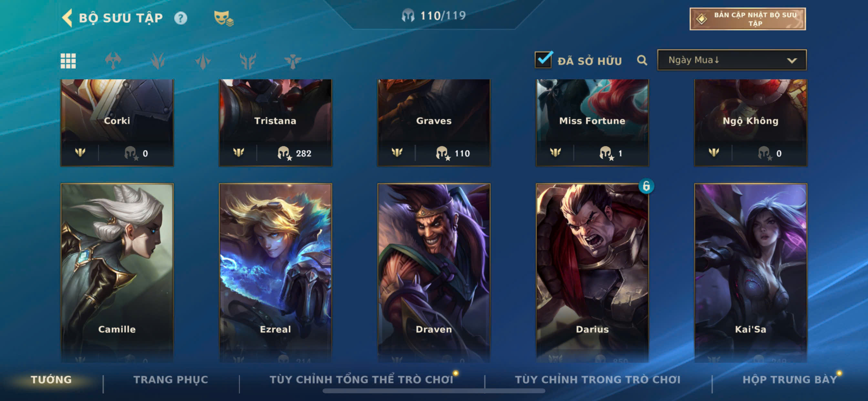Screen dimensions: 868x401
Task: Go back using the arrow beside BỘ SƯU TẬP
Action: (67, 17)
